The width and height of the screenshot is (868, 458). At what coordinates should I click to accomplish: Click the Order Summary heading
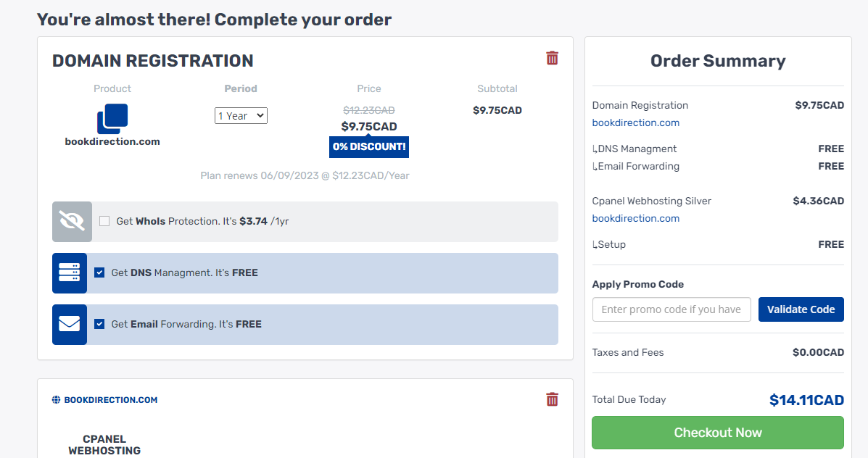point(717,61)
